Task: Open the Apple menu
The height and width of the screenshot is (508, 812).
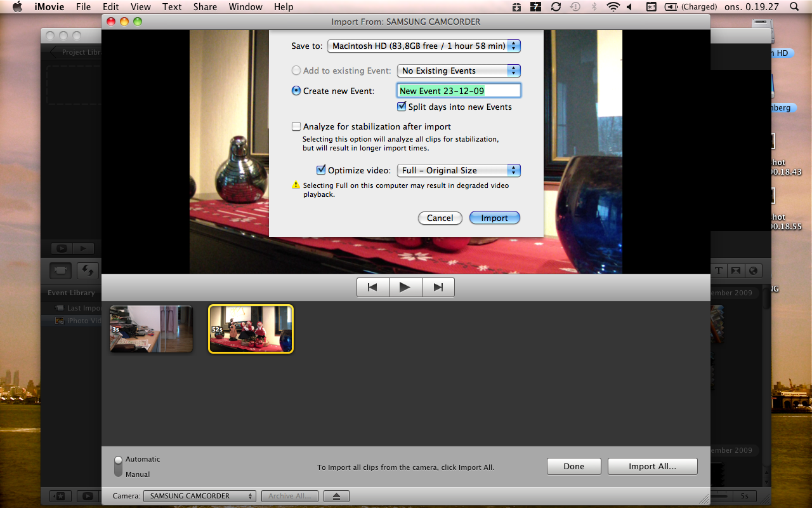Action: pyautogui.click(x=17, y=7)
